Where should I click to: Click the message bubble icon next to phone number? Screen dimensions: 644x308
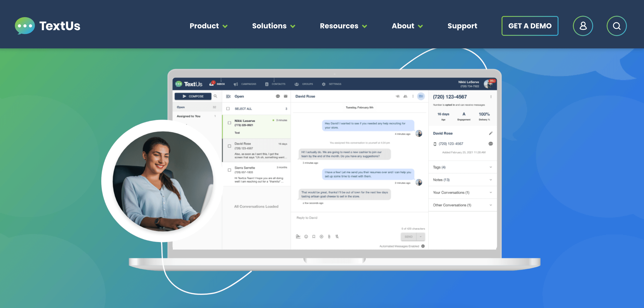point(491,144)
